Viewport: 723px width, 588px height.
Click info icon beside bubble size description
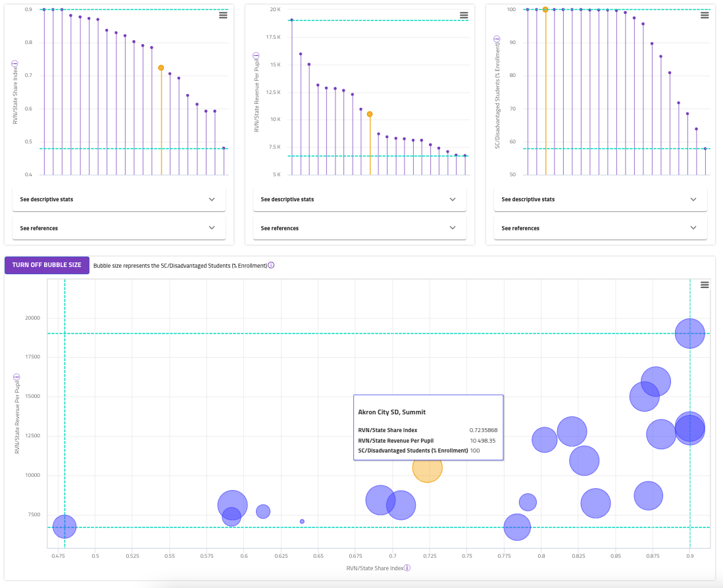(271, 266)
